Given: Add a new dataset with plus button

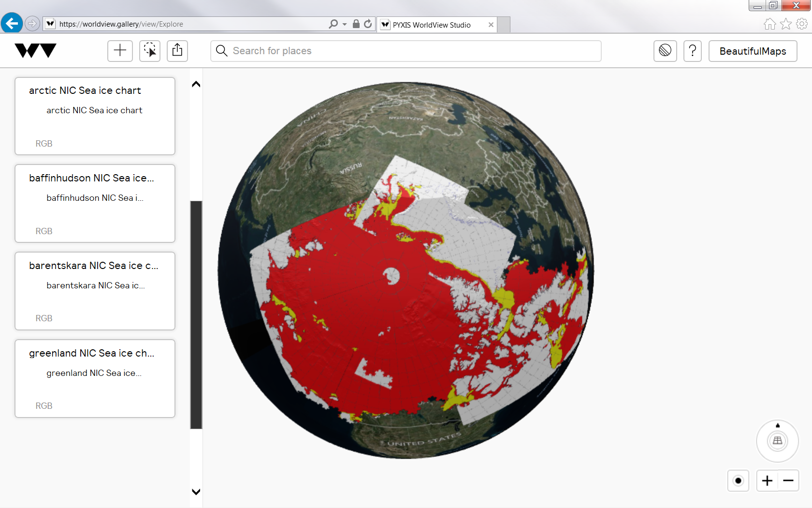Looking at the screenshot, I should (120, 51).
